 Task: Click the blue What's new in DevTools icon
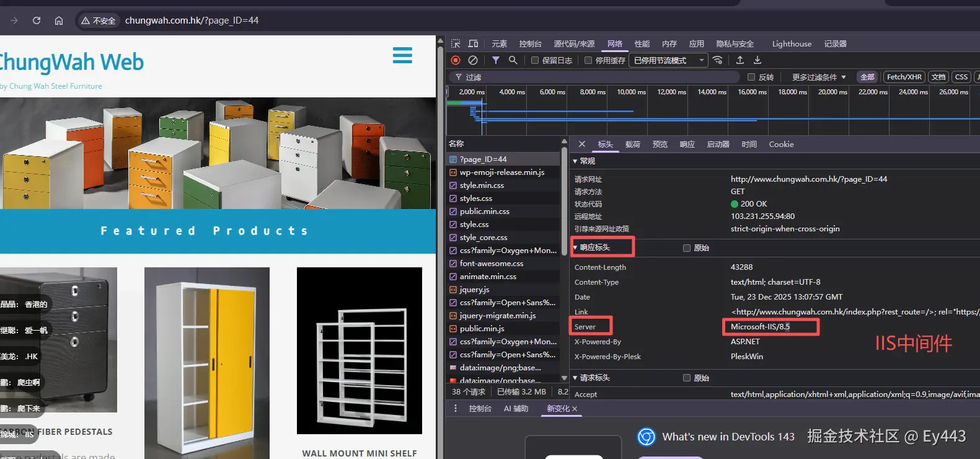647,437
